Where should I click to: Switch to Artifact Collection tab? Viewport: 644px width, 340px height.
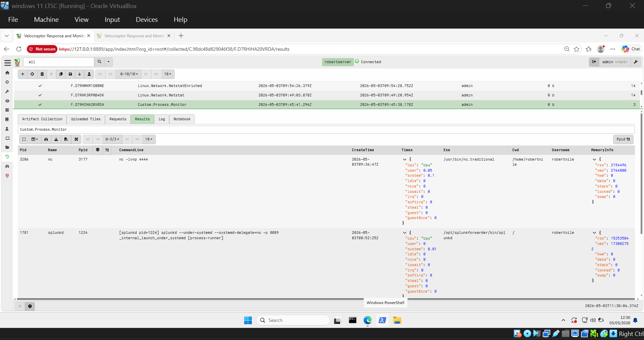tap(42, 119)
